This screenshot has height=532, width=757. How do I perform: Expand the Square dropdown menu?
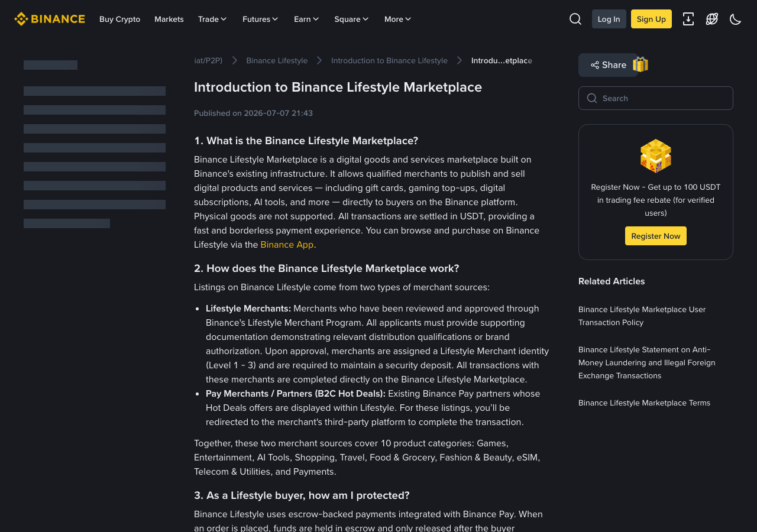tap(351, 19)
